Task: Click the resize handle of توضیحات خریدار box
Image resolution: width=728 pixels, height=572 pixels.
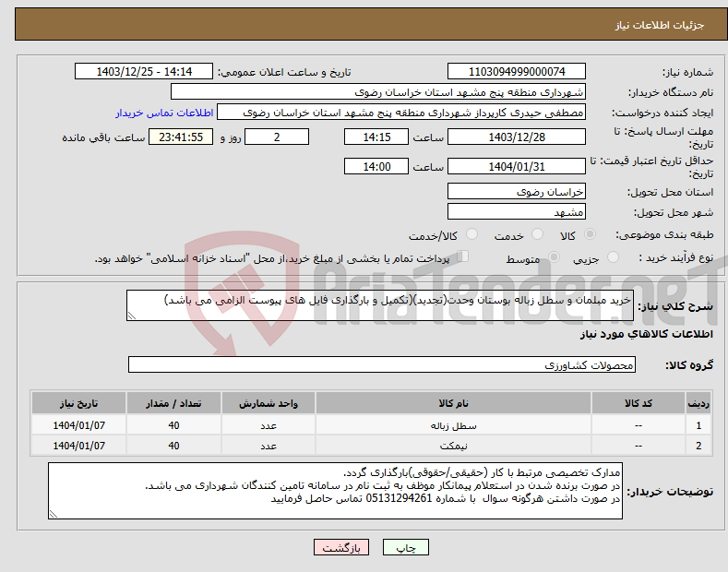Action: [x=54, y=514]
